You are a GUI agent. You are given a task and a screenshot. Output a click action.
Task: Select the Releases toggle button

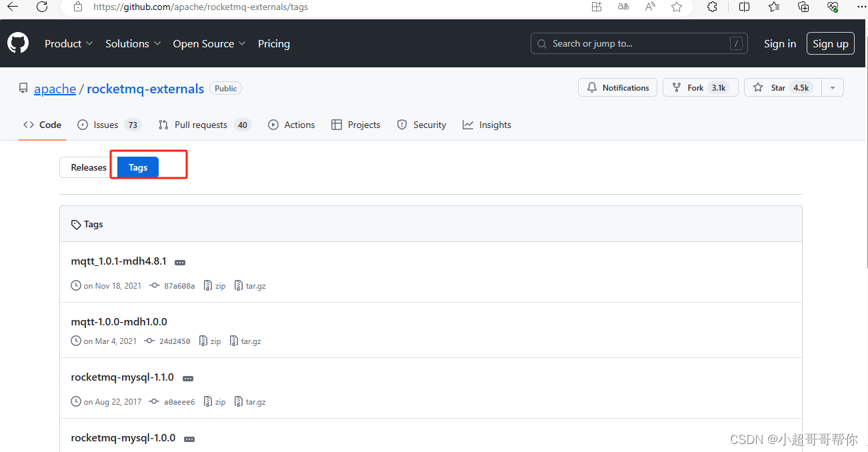point(89,167)
